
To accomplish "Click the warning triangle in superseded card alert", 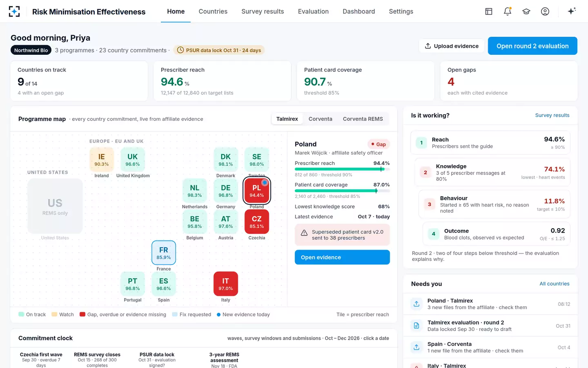I will click(x=304, y=233).
